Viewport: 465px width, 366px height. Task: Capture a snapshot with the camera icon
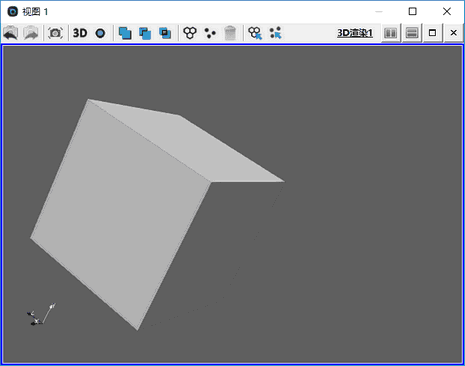pos(55,33)
